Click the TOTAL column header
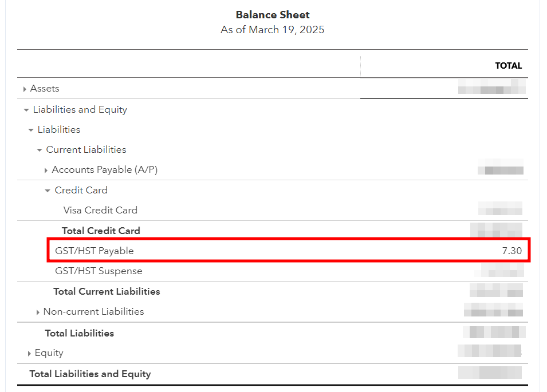Screen dimensions: 547x392 [508, 66]
